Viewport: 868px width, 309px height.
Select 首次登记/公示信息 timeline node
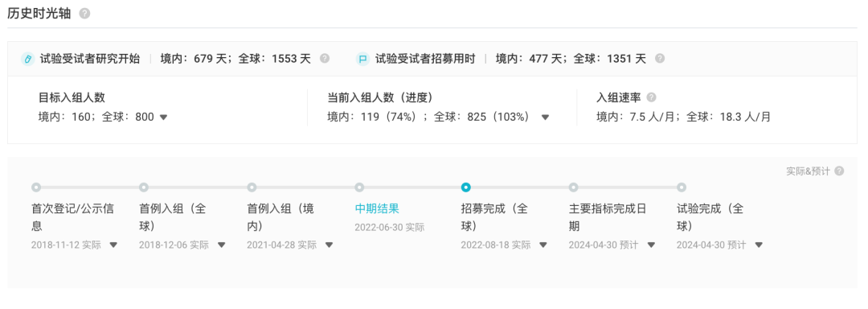pos(36,187)
